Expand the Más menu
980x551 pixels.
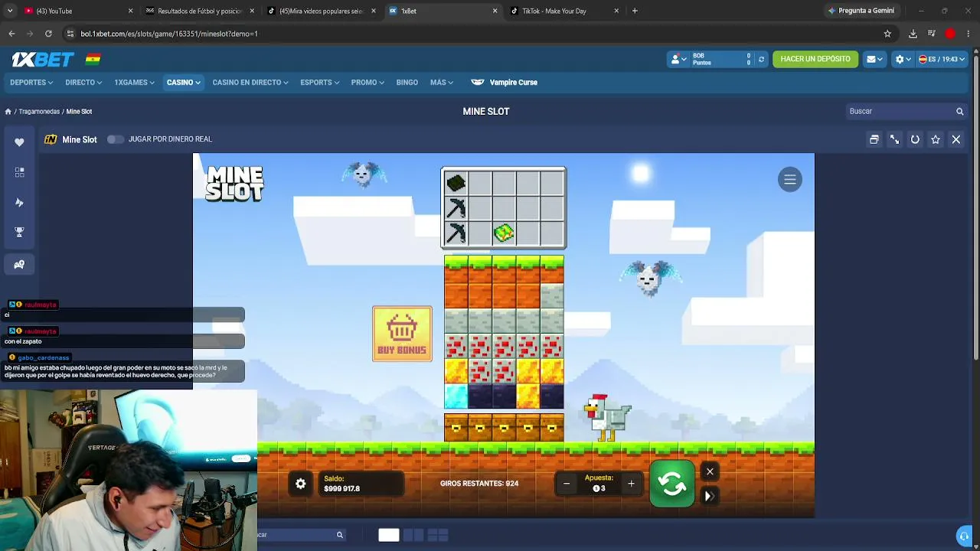[x=442, y=83]
